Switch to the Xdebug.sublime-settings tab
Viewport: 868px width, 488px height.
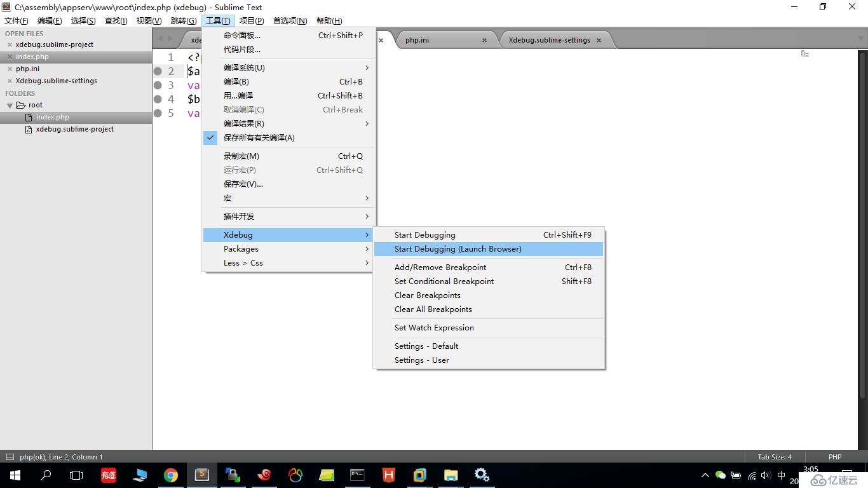[x=550, y=40]
